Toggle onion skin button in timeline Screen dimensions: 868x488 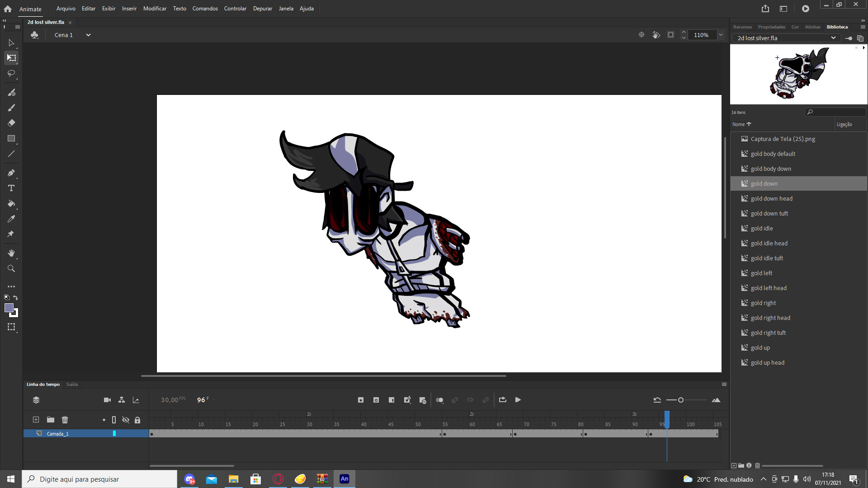(439, 400)
